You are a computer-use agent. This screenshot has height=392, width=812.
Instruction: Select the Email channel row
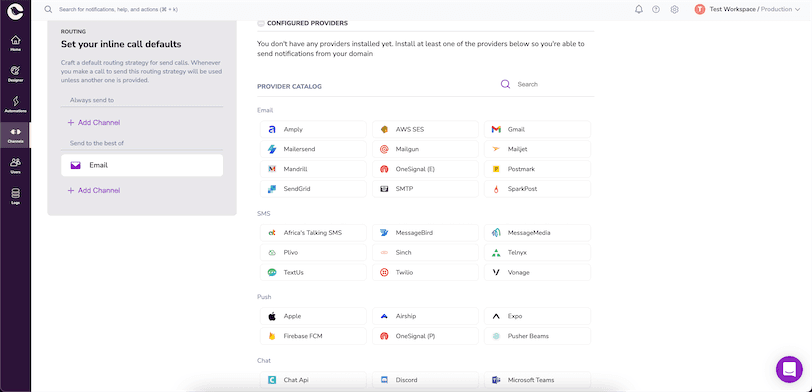pos(142,165)
